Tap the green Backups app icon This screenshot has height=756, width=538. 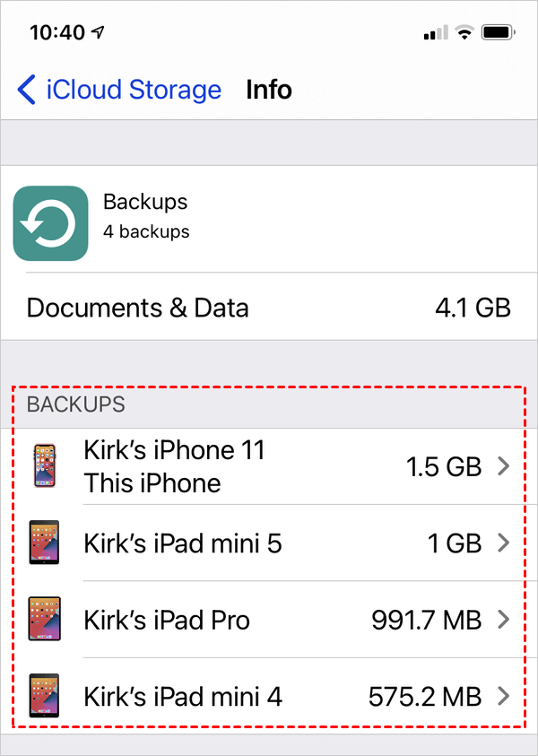[x=50, y=223]
